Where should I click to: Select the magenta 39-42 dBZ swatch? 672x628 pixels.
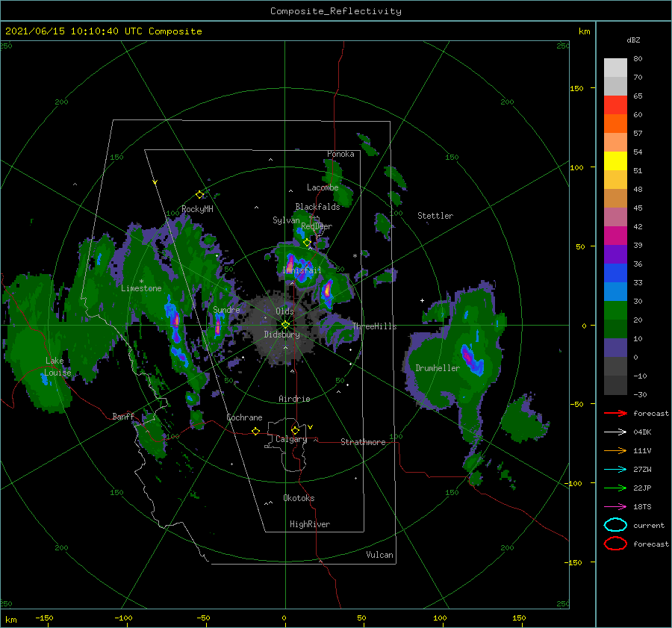(615, 235)
